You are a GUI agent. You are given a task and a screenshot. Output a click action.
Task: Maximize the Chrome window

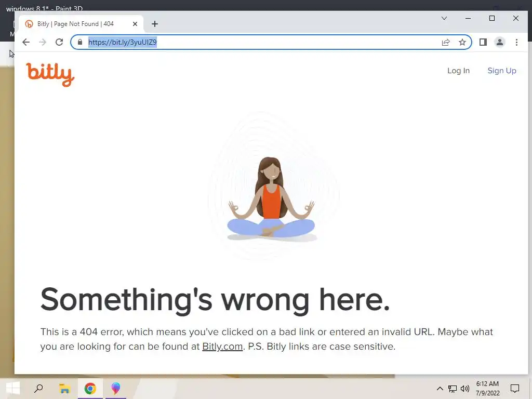point(492,18)
